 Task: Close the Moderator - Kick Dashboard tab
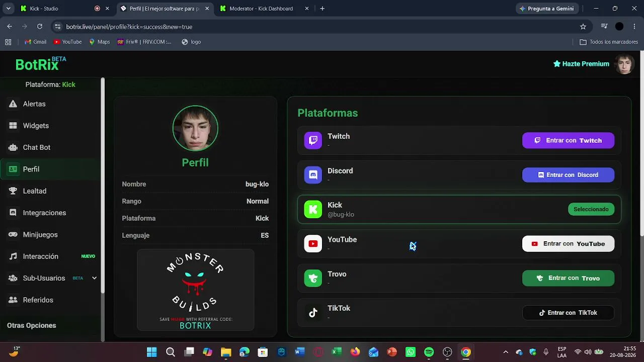point(307,9)
